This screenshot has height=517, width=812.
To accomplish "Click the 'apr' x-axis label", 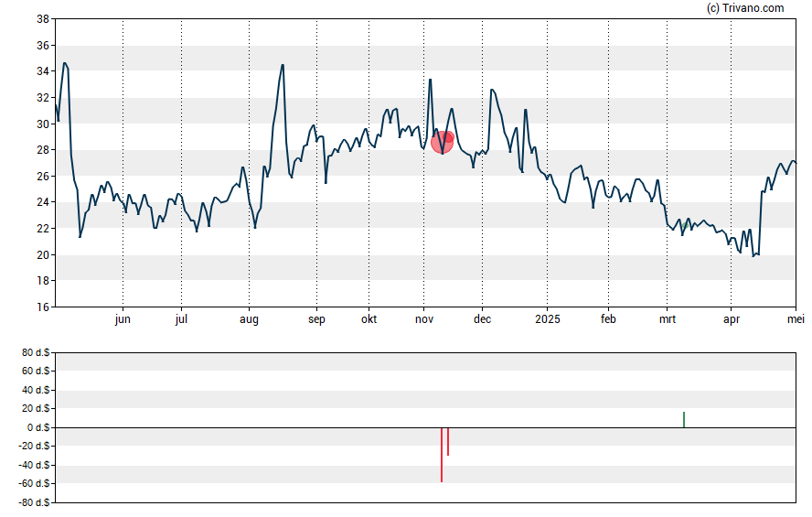I will coord(732,319).
